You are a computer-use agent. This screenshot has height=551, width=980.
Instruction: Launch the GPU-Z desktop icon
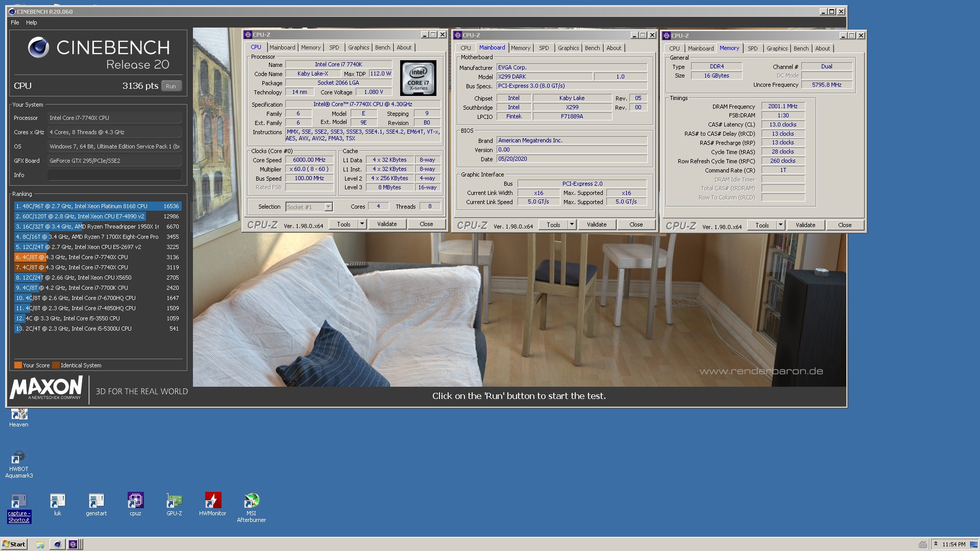(x=174, y=505)
